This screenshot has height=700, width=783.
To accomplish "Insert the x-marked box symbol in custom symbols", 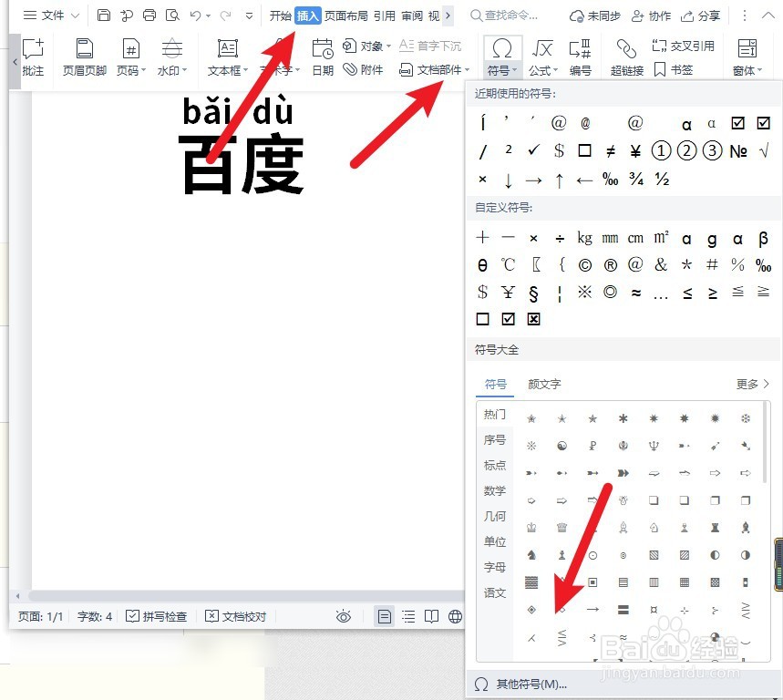I will pyautogui.click(x=533, y=318).
